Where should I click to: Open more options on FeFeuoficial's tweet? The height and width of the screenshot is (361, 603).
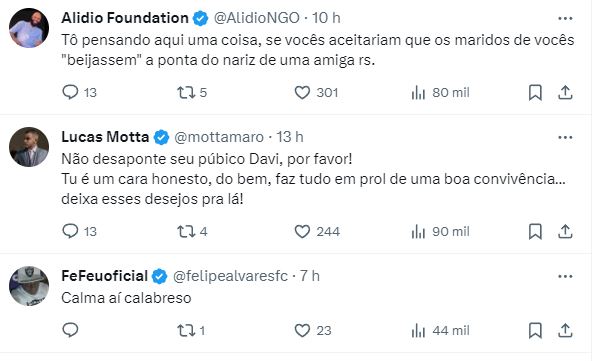[565, 276]
